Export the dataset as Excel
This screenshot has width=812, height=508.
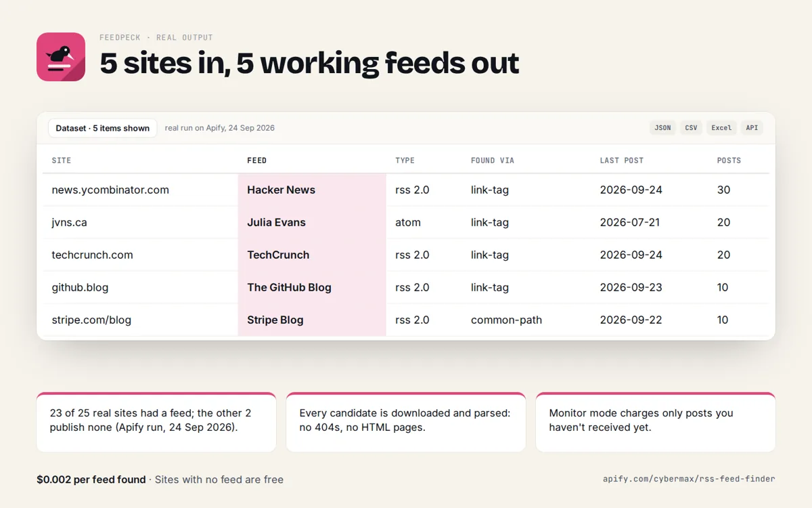(x=721, y=128)
